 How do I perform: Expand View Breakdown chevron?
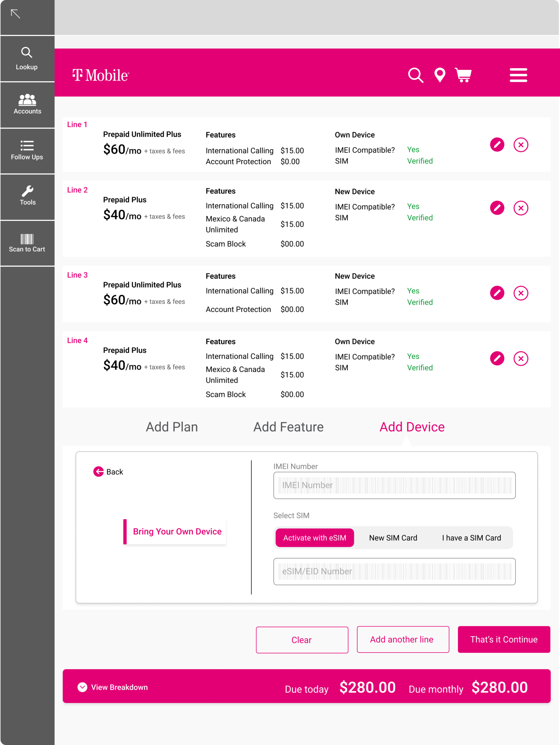(x=82, y=687)
